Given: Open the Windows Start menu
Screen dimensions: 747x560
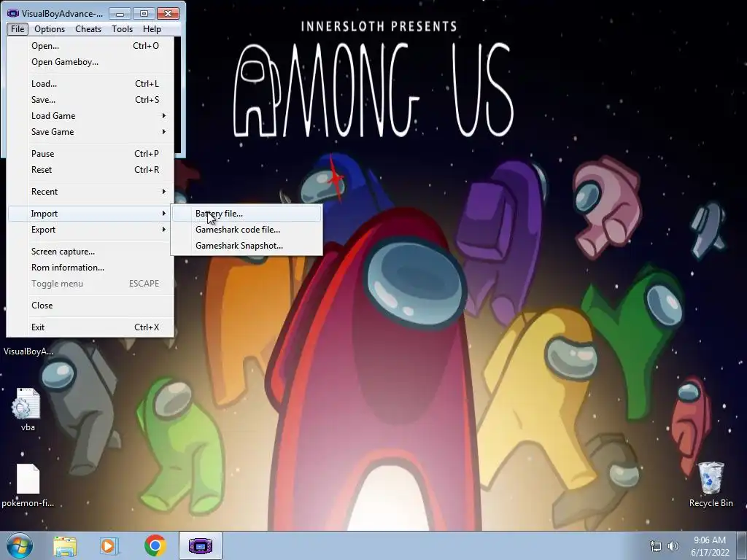Looking at the screenshot, I should pyautogui.click(x=20, y=545).
